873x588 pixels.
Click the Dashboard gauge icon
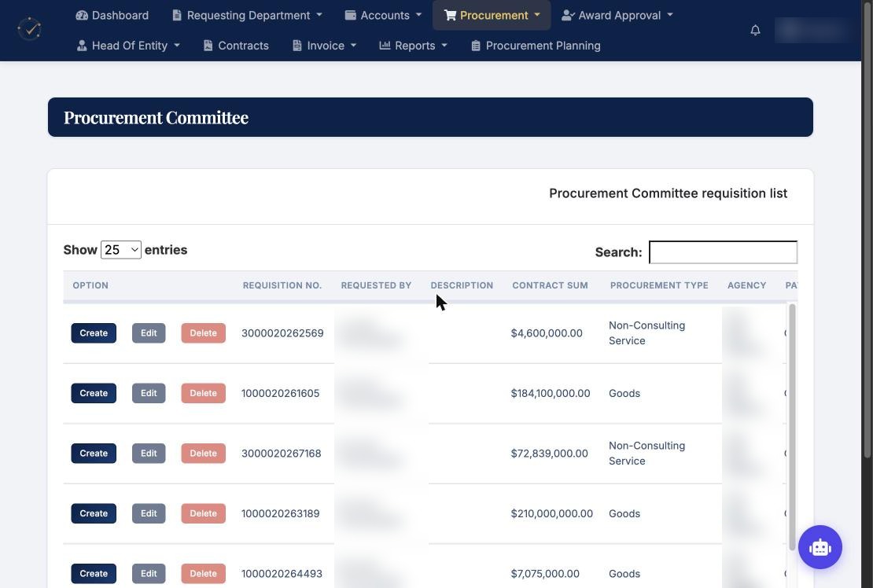click(x=82, y=15)
